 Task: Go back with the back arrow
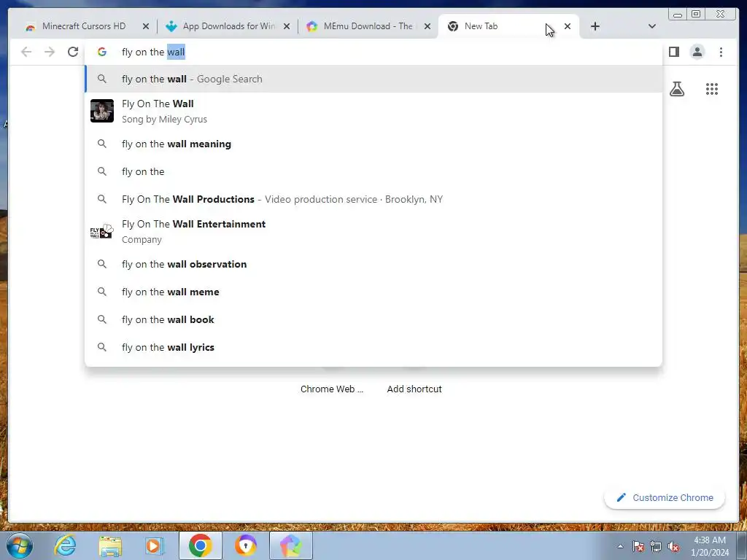coord(26,52)
